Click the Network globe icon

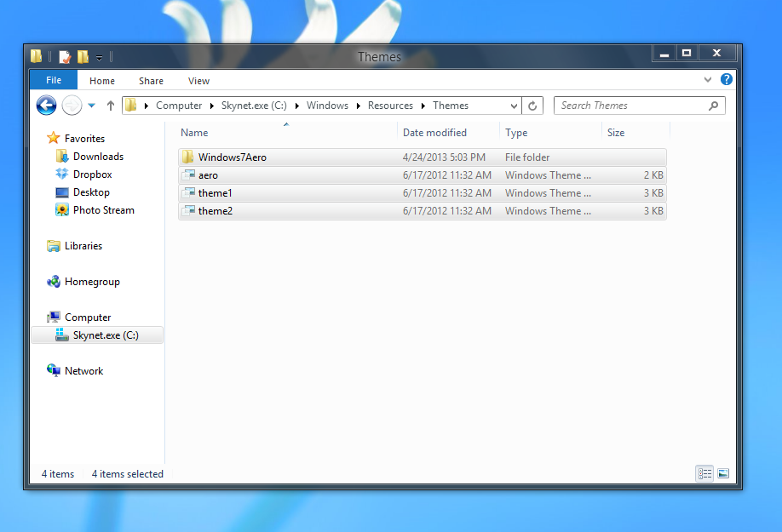[x=54, y=370]
